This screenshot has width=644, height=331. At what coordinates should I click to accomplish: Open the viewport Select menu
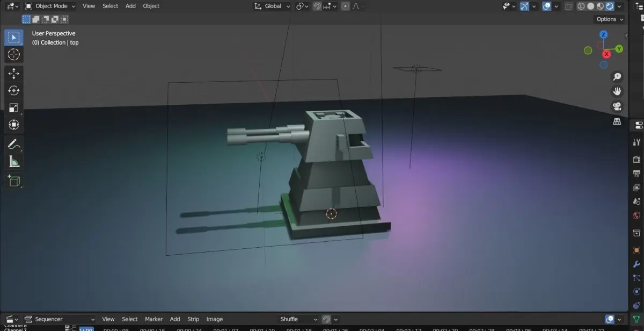(110, 6)
